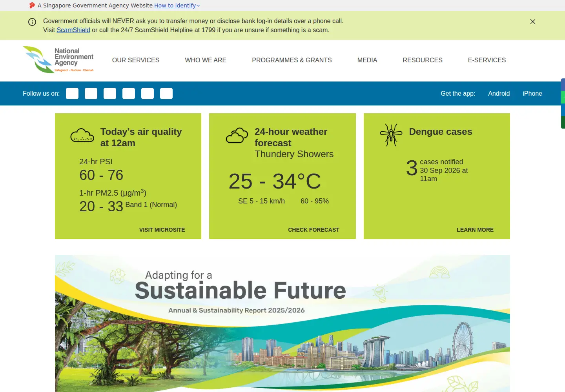This screenshot has height=392, width=565.
Task: Click the sixth social media icon
Action: pos(166,93)
